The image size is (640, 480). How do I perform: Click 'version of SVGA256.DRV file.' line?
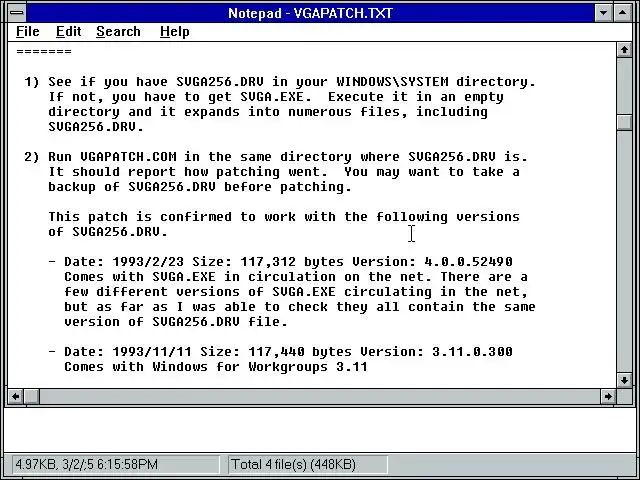(176, 322)
